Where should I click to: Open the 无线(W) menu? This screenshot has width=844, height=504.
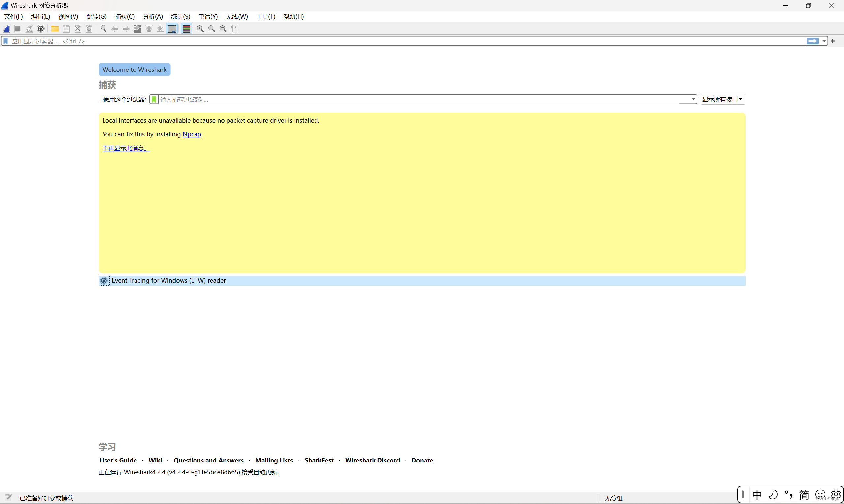237,17
